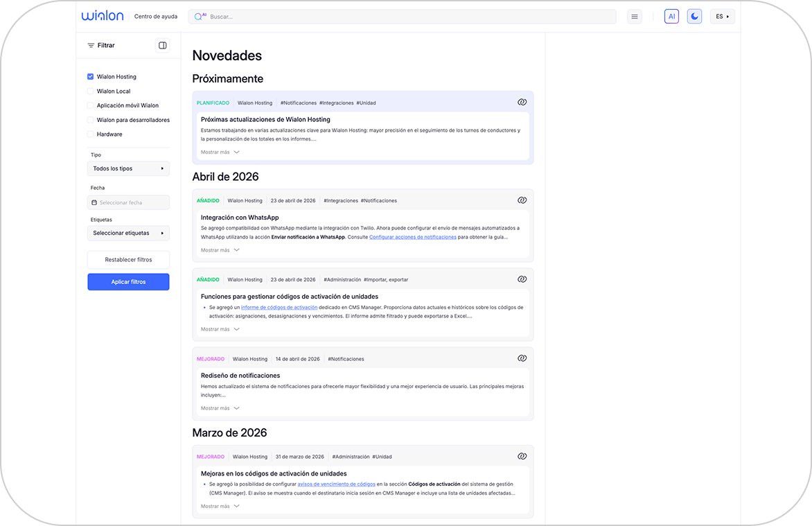The width and height of the screenshot is (812, 526).
Task: Copy link icon for Mejoras en los códigos card
Action: (x=522, y=456)
